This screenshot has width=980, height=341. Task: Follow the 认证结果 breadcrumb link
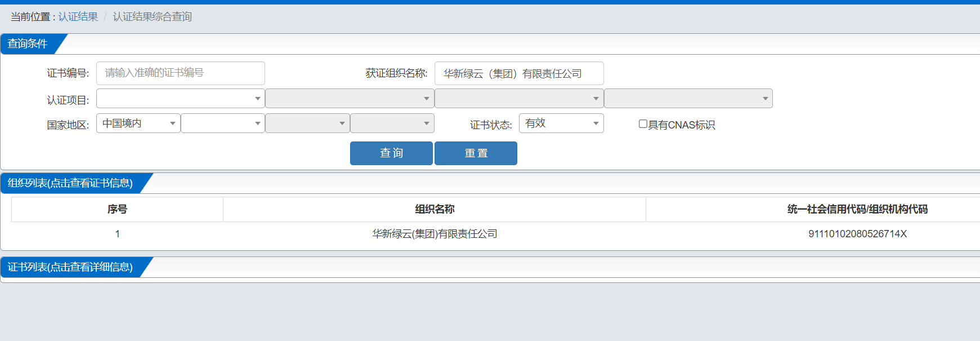pyautogui.click(x=78, y=17)
